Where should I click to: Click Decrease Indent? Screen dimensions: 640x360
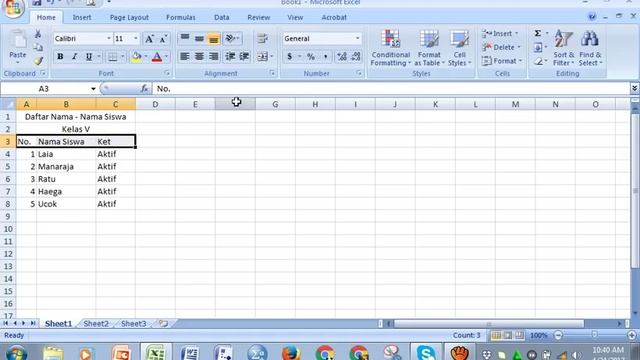point(230,57)
